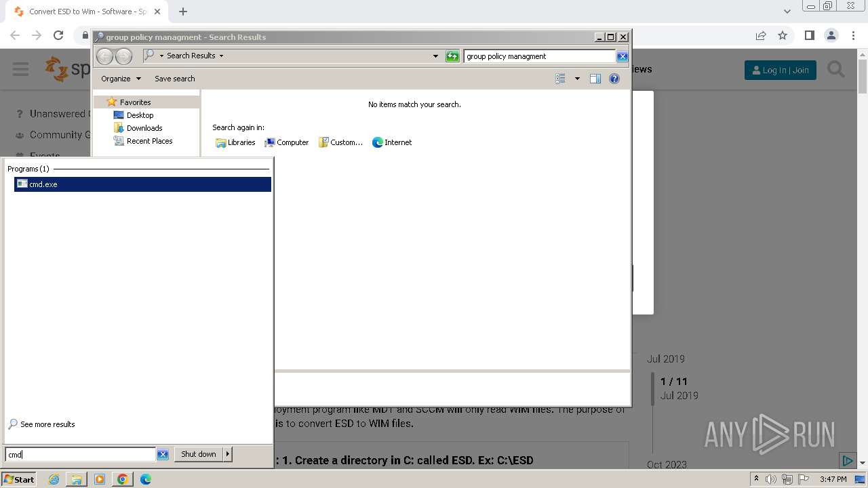Search again in Internet

[392, 142]
